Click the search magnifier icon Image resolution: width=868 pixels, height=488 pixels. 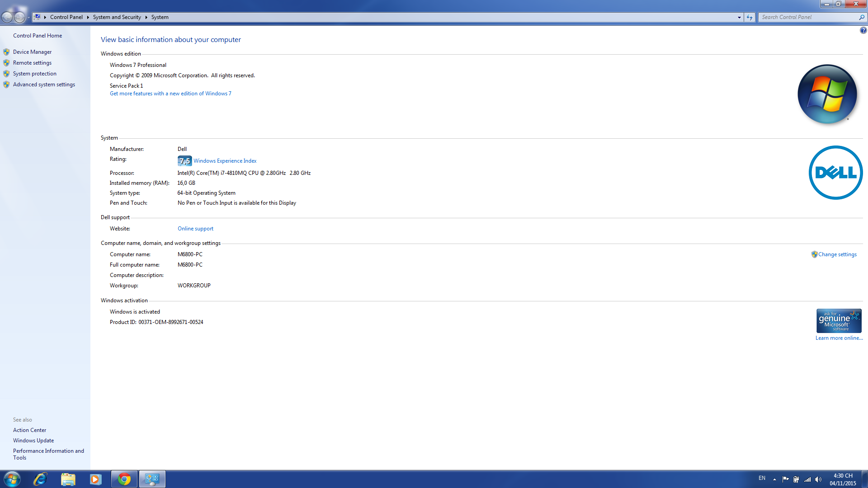862,17
